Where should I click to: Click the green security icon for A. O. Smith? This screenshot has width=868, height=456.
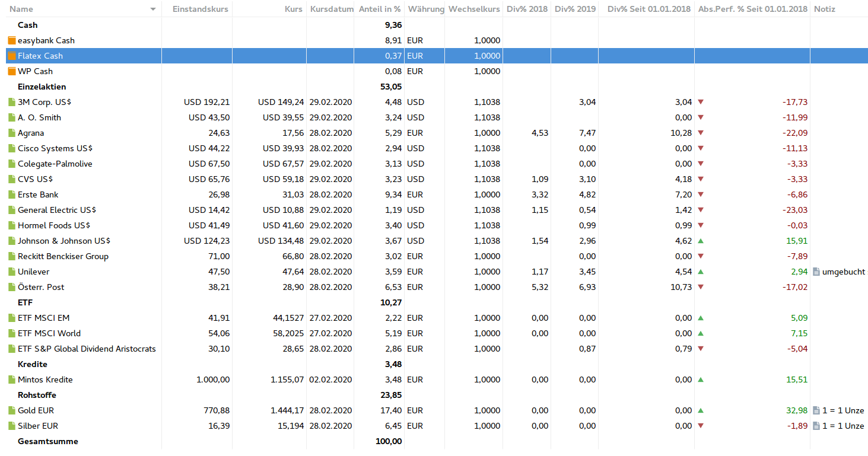[12, 117]
